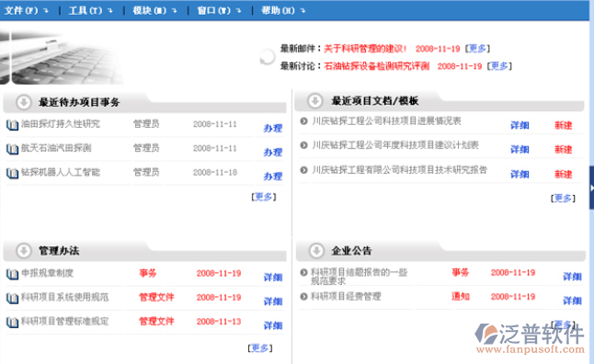Click book icon beside 申报规章制度
This screenshot has height=364, width=594.
click(12, 274)
